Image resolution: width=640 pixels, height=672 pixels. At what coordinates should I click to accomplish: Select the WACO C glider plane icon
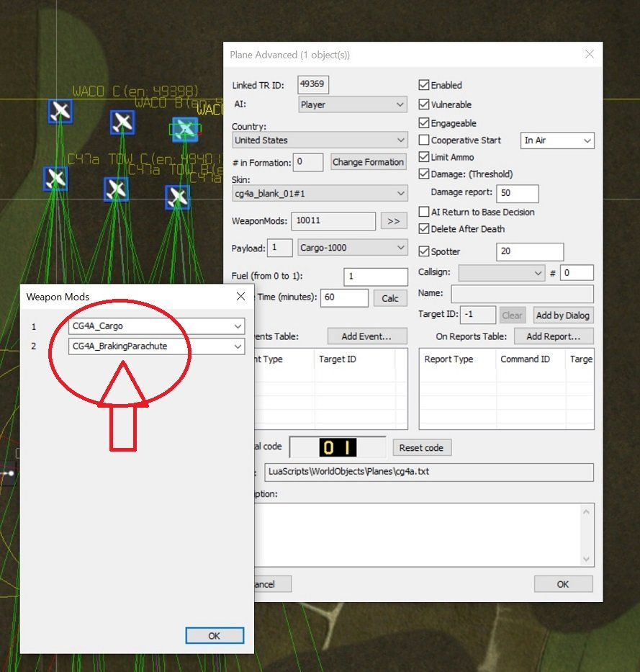[x=60, y=112]
